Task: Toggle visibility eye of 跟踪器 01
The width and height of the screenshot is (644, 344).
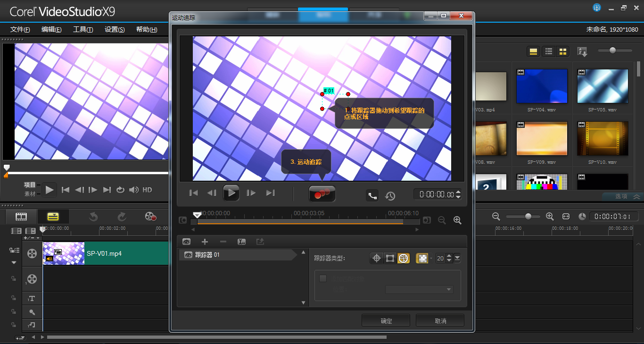Action: coord(188,255)
